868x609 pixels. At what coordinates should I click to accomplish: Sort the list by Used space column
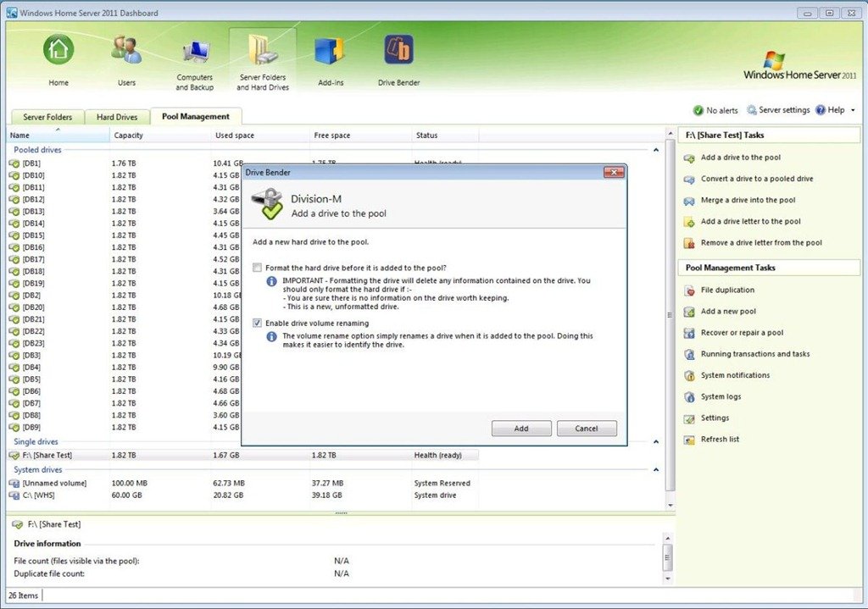(x=260, y=135)
